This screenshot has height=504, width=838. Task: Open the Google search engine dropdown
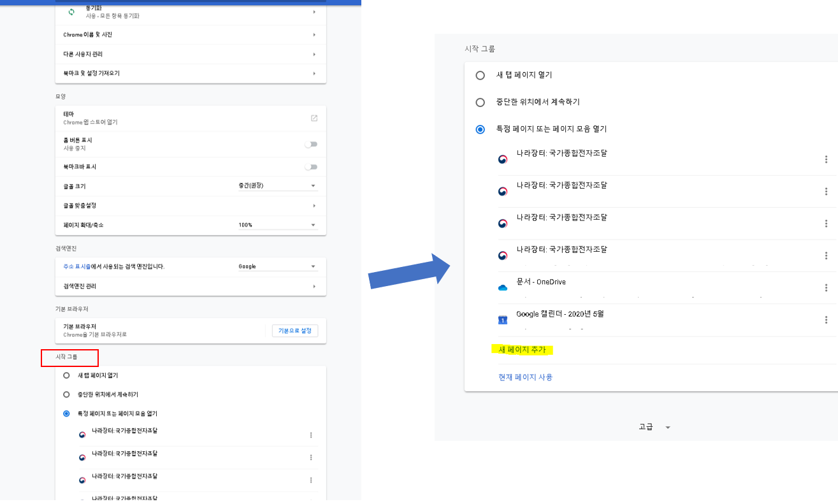point(277,266)
